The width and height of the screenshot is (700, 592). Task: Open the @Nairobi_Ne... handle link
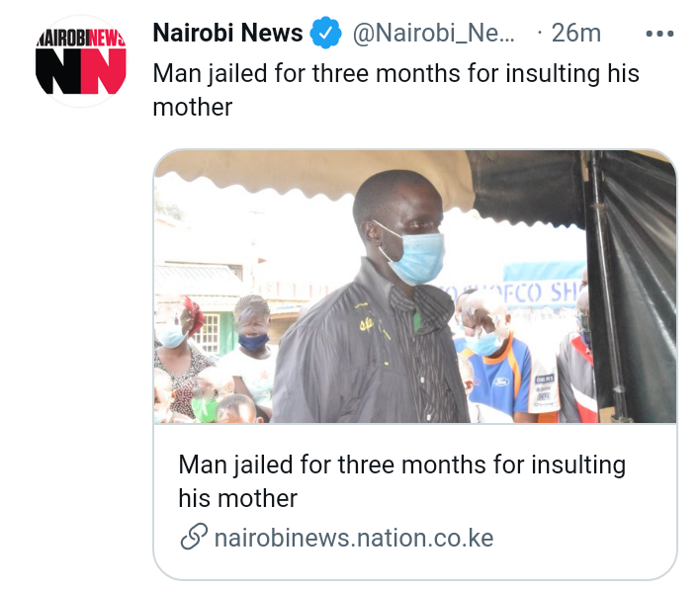coord(433,33)
